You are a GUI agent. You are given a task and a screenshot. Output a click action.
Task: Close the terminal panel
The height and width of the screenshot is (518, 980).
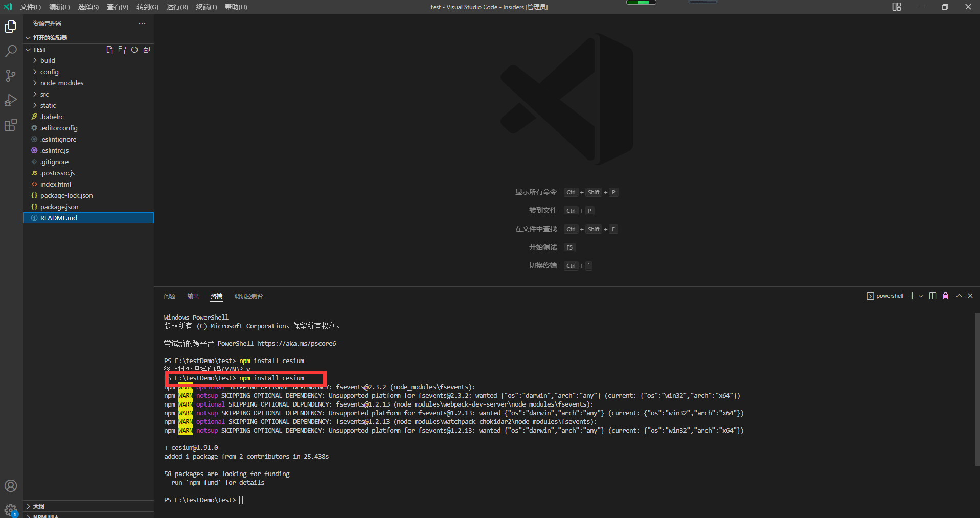(970, 296)
